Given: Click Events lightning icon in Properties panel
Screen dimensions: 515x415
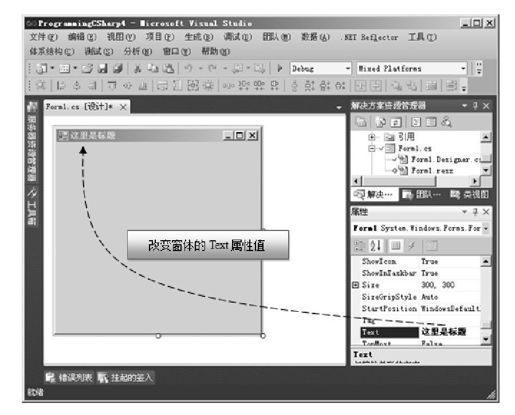Looking at the screenshot, I should coord(412,246).
